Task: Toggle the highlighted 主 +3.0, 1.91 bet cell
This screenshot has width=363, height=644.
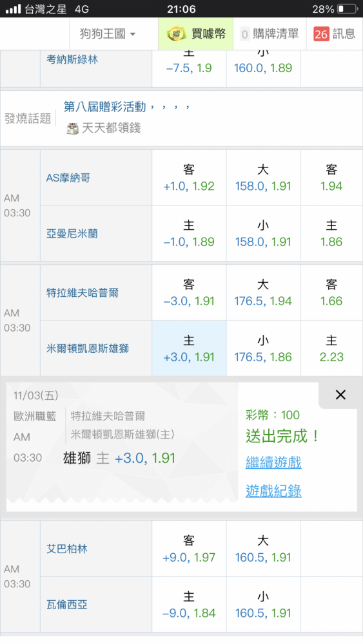Action: pyautogui.click(x=189, y=348)
